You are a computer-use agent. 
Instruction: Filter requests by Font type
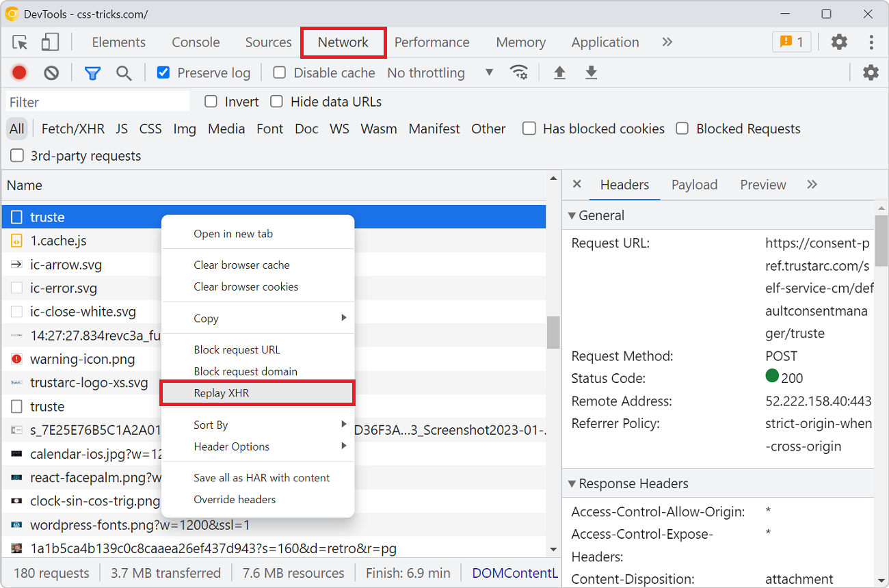coord(270,129)
